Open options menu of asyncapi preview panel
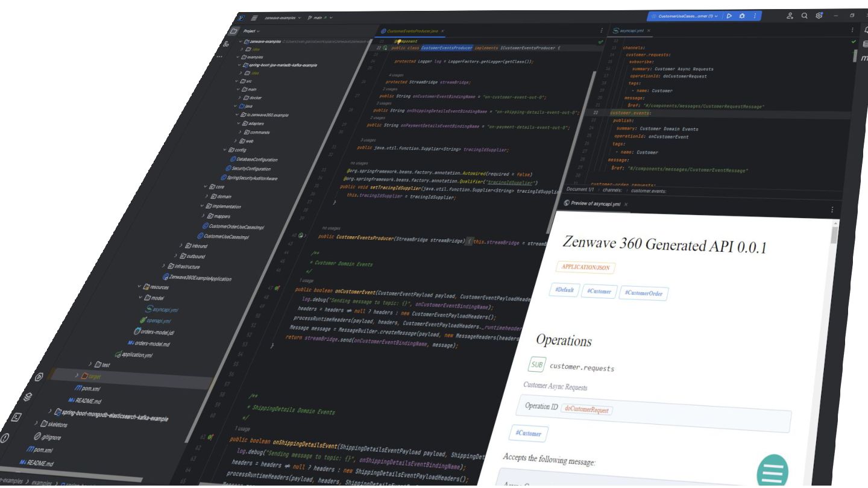Screen dimensions: 868x488 click(832, 210)
